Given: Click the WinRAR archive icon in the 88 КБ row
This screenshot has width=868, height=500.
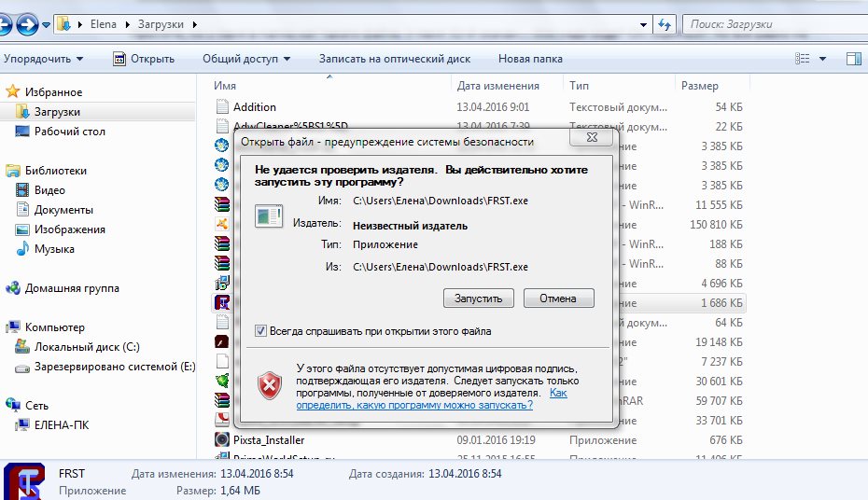Looking at the screenshot, I should coord(222,263).
